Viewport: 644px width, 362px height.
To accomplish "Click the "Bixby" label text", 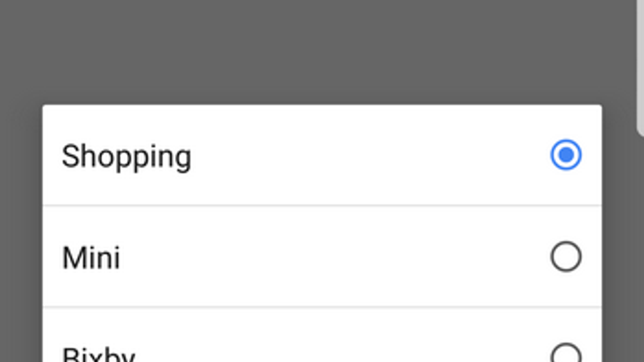I will click(99, 355).
